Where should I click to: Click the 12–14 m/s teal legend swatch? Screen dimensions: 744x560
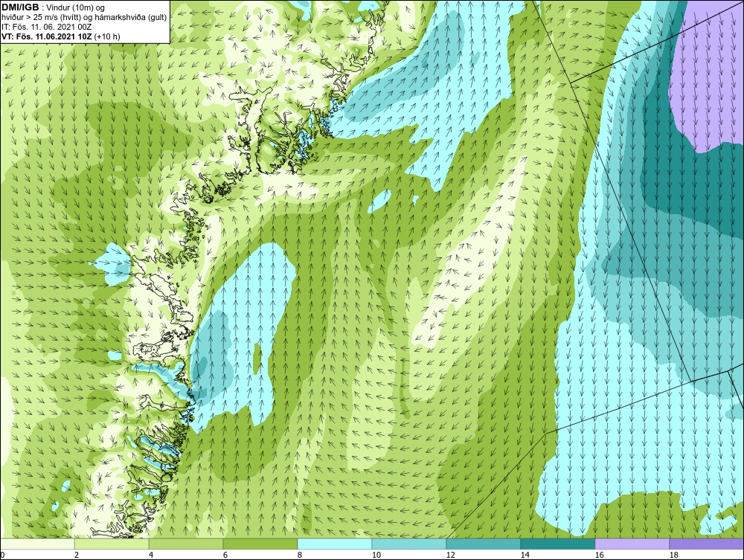(483, 544)
